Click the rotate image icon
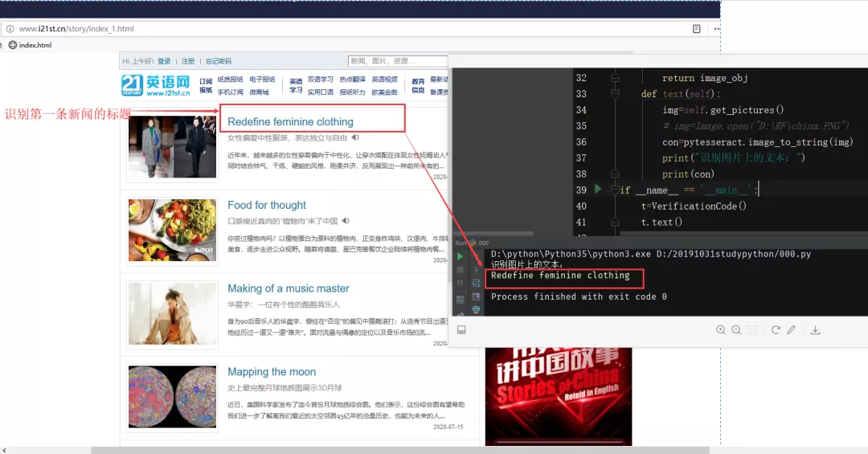Screen dimensions: 868x454 click(776, 330)
